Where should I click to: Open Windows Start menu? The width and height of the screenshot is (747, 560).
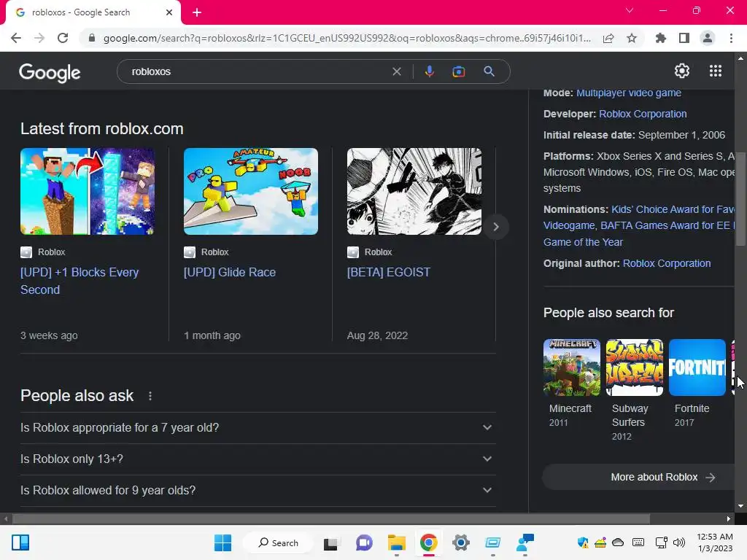(222, 542)
